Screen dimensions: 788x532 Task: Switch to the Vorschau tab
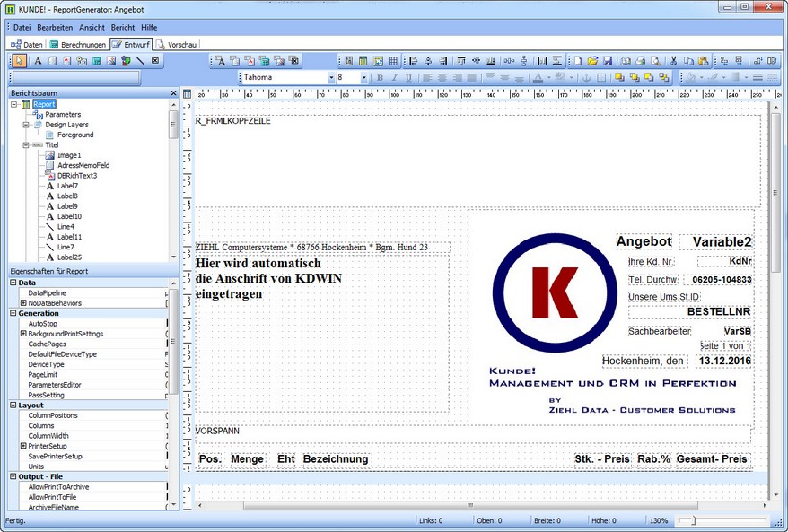[177, 45]
